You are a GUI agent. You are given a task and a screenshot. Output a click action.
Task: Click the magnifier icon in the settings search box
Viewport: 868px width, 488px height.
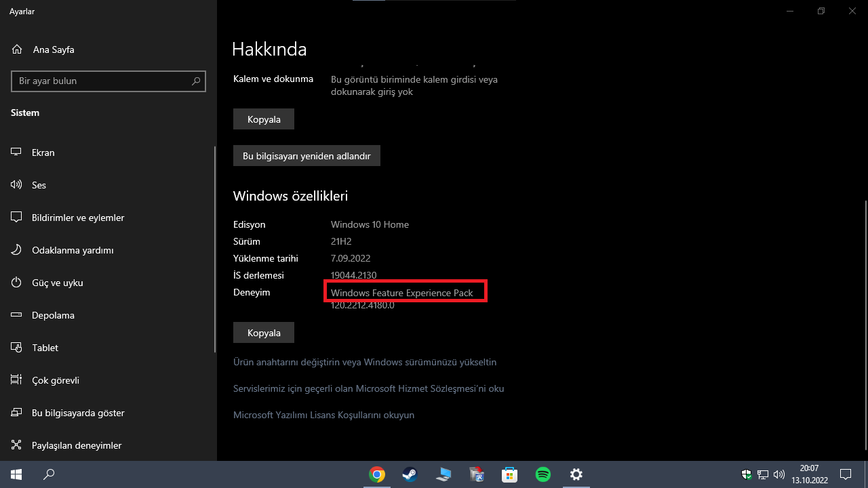click(x=197, y=81)
